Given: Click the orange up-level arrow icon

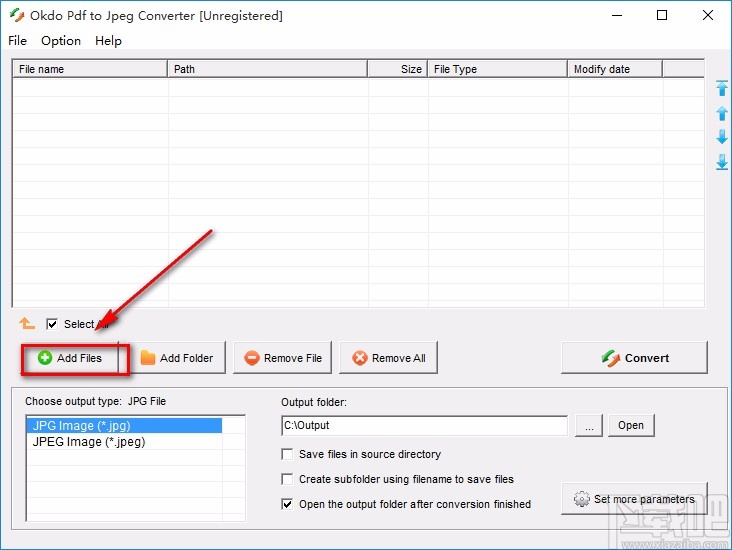Looking at the screenshot, I should [x=27, y=323].
